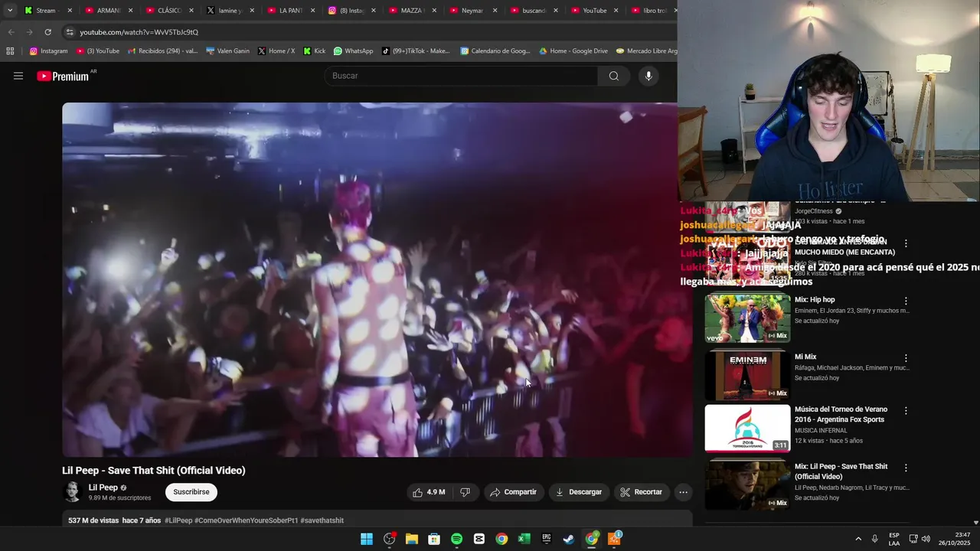
Task: Show hidden system tray icons
Action: click(857, 539)
